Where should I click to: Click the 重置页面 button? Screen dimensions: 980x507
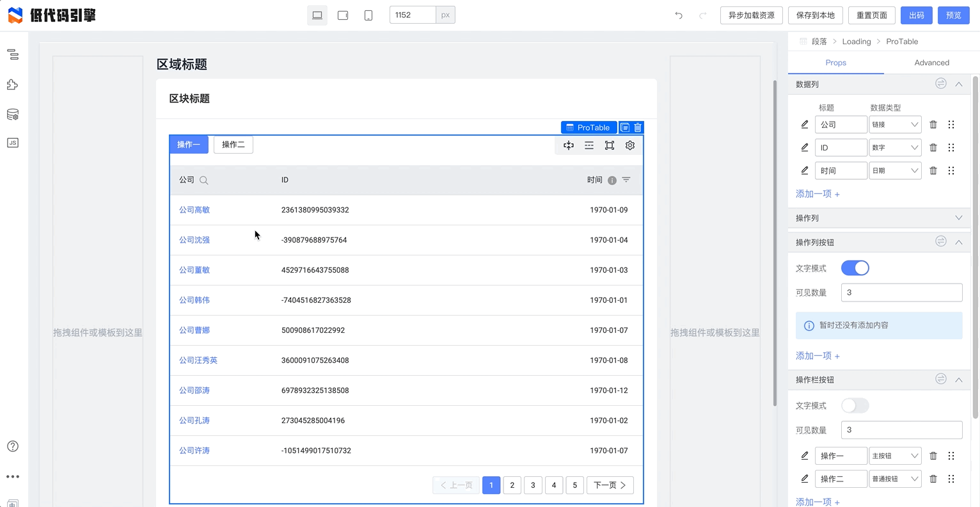click(x=872, y=15)
